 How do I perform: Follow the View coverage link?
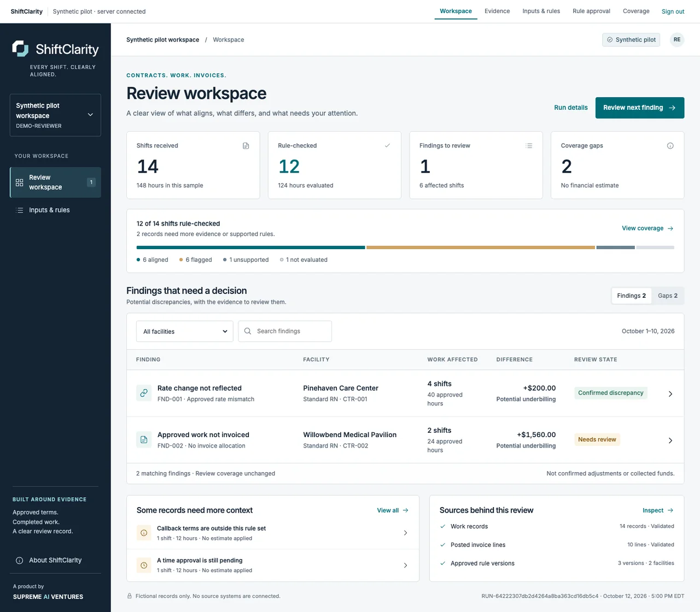tap(647, 228)
